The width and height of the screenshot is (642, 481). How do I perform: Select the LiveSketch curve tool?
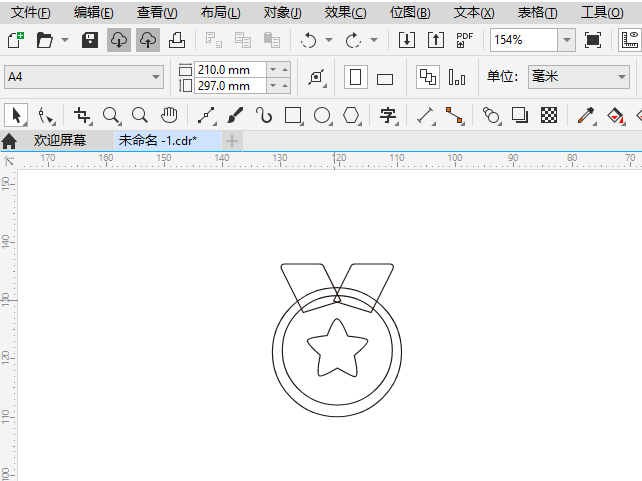pos(264,115)
